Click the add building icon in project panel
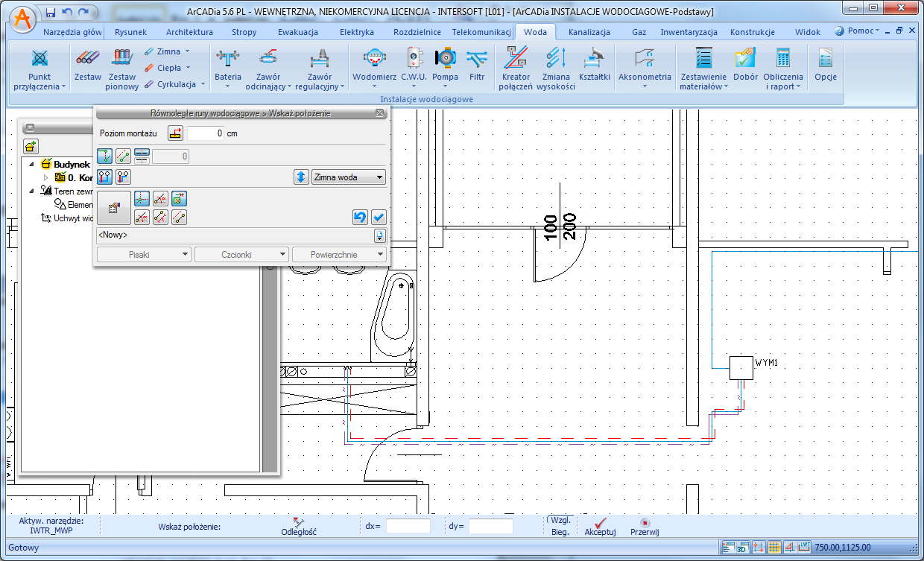Screen dimensions: 924x561 coord(31,146)
